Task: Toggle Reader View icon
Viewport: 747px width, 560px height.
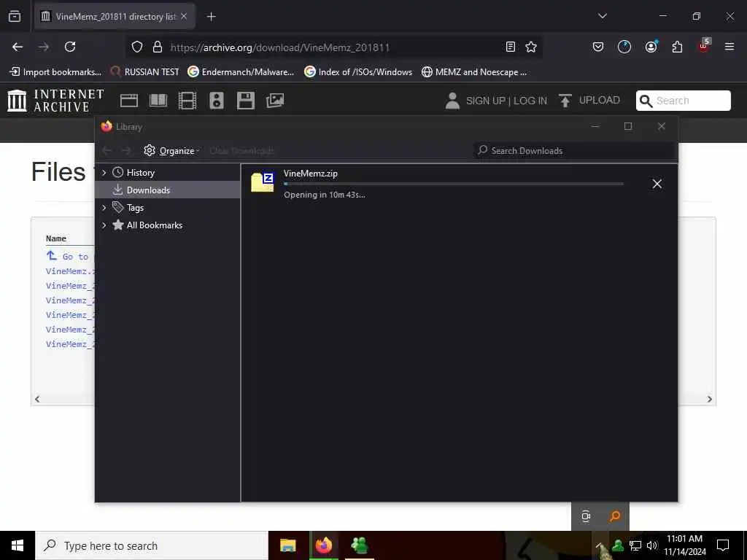Action: (x=510, y=47)
